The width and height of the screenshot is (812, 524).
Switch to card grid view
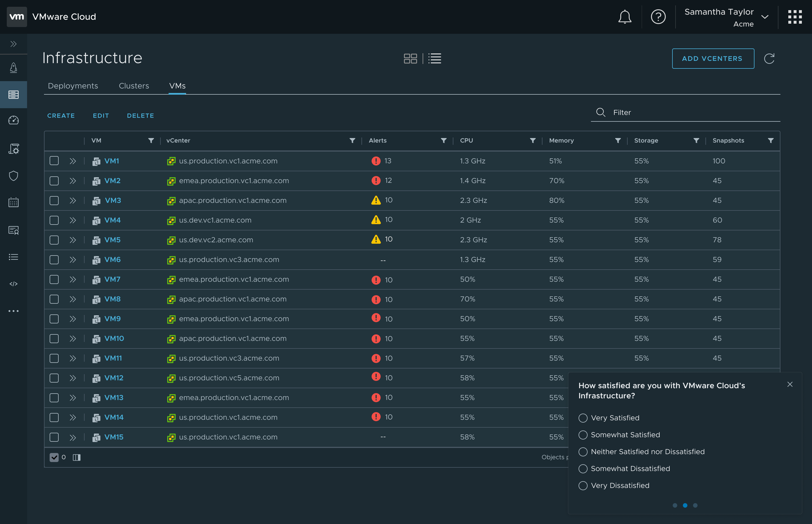[410, 59]
